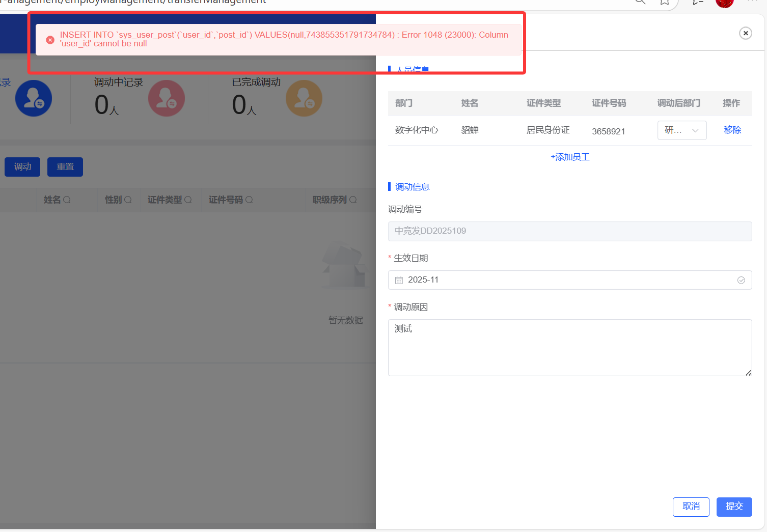Click the 已完成调动 card label
Screen dimensions: 767x532
pos(256,82)
